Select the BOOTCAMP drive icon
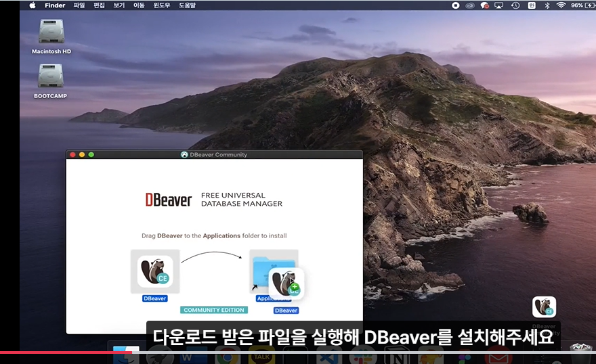596x364 pixels. pyautogui.click(x=51, y=76)
